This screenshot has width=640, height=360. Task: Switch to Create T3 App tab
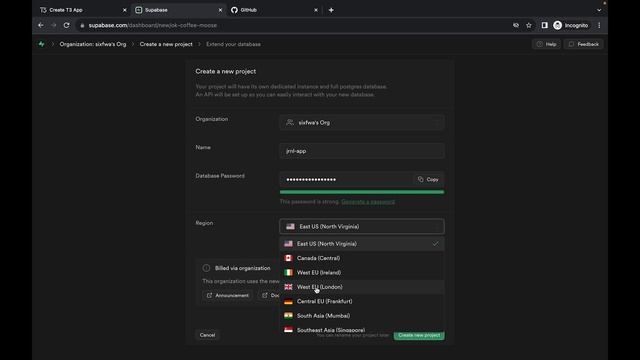click(x=83, y=10)
